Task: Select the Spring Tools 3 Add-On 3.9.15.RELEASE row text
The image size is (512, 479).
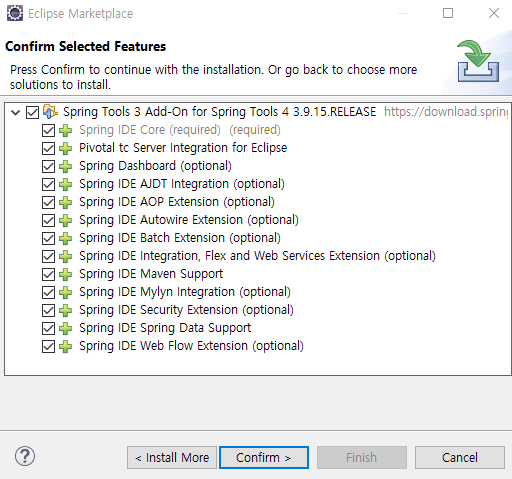Action: point(220,112)
